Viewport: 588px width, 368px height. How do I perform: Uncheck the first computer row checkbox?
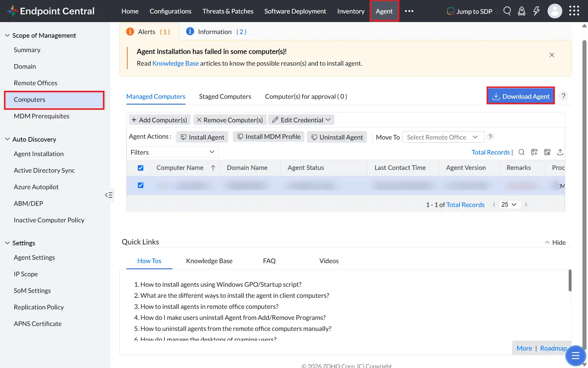[141, 185]
